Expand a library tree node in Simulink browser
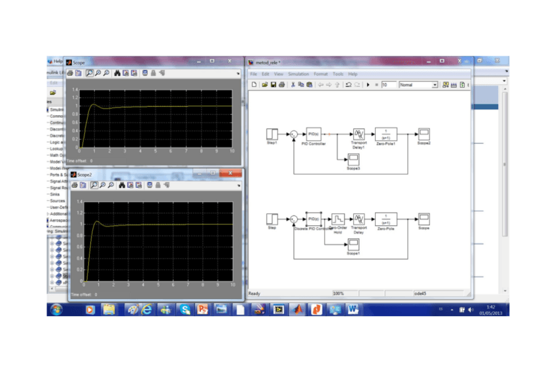The width and height of the screenshot is (555, 392). click(x=52, y=242)
